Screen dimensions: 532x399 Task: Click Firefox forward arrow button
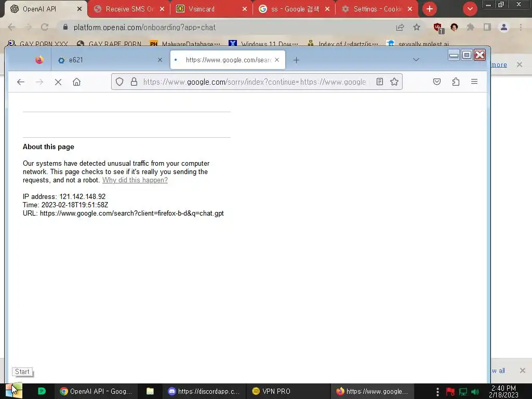[x=39, y=82]
